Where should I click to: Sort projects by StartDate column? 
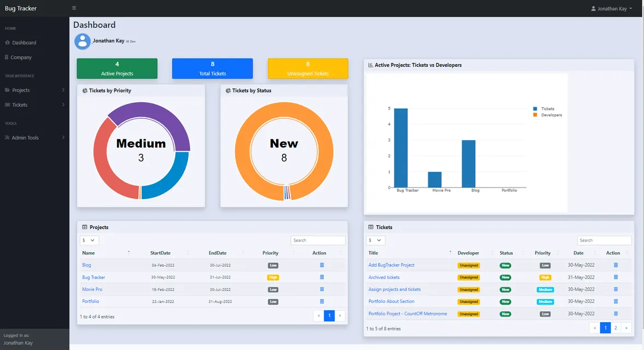161,253
